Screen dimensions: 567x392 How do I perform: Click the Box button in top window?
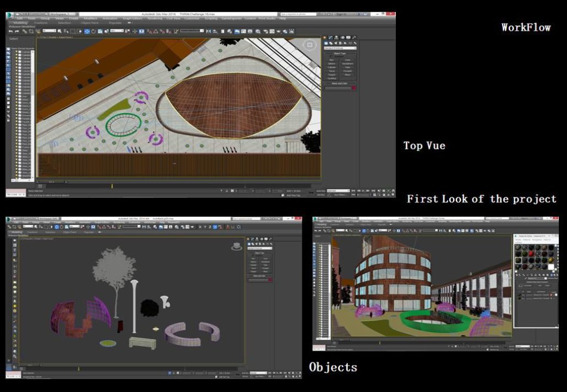click(332, 60)
